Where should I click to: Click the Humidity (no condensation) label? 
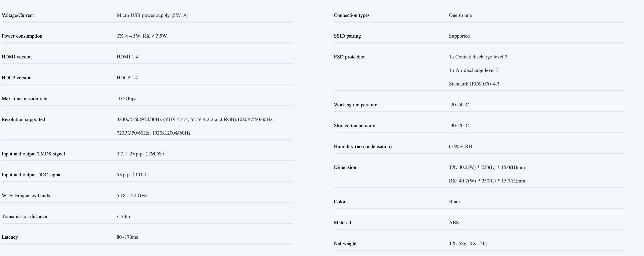tap(363, 146)
